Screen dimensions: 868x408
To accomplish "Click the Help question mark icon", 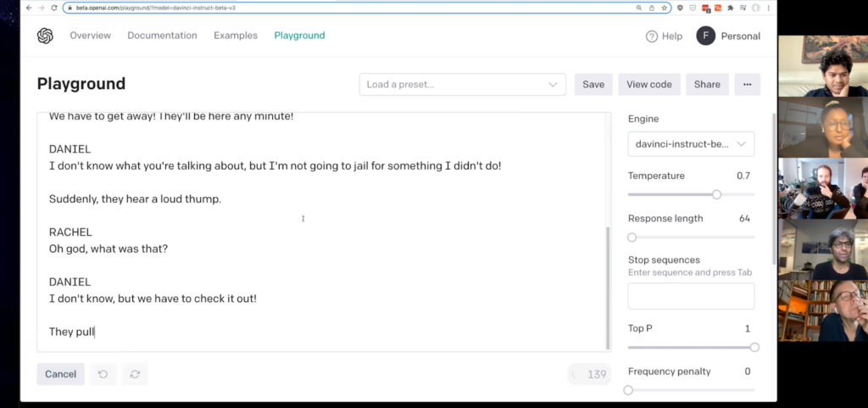I will click(x=652, y=36).
